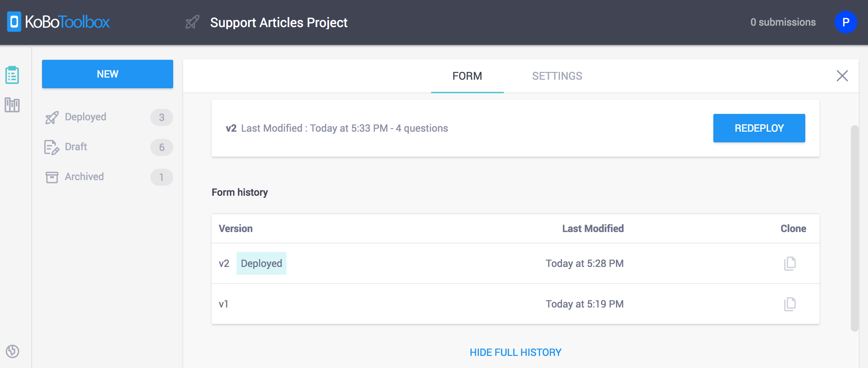
Task: Open the Forms clipboard sidebar icon
Action: pyautogui.click(x=12, y=75)
